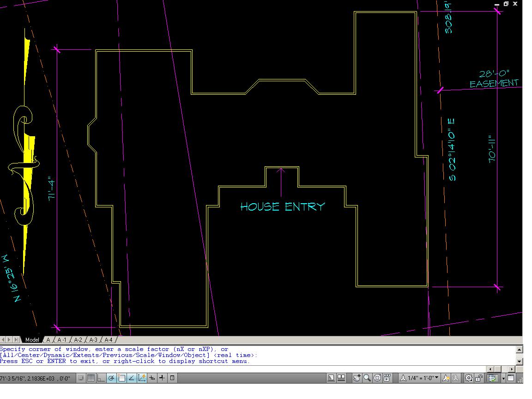
Task: Click the Clean Screen button
Action: [x=511, y=378]
